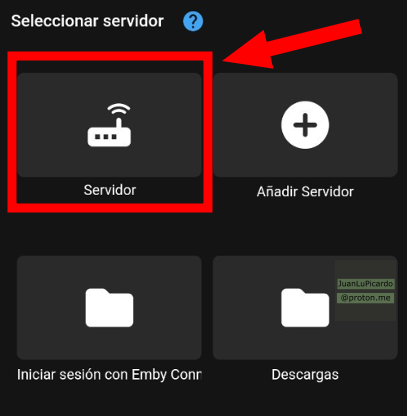Click the JuanLuPicardo watermark text

[x=366, y=284]
